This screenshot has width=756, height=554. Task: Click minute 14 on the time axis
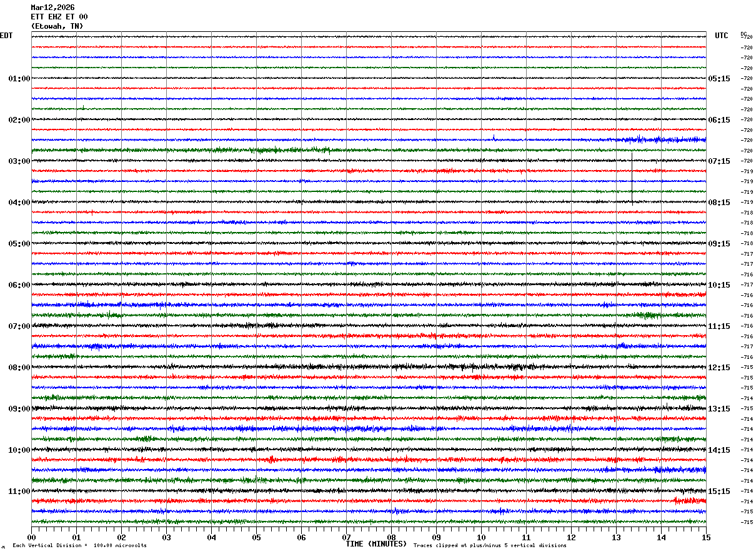(661, 537)
